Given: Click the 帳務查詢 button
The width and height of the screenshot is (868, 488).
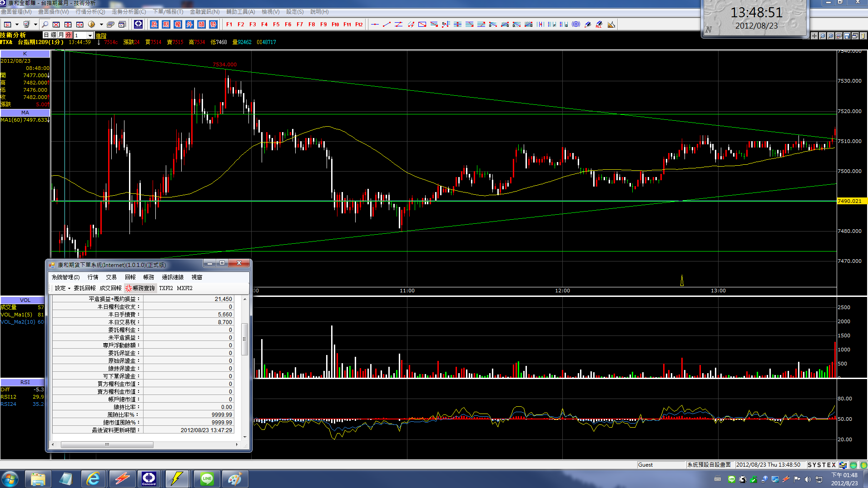Looking at the screenshot, I should [140, 288].
